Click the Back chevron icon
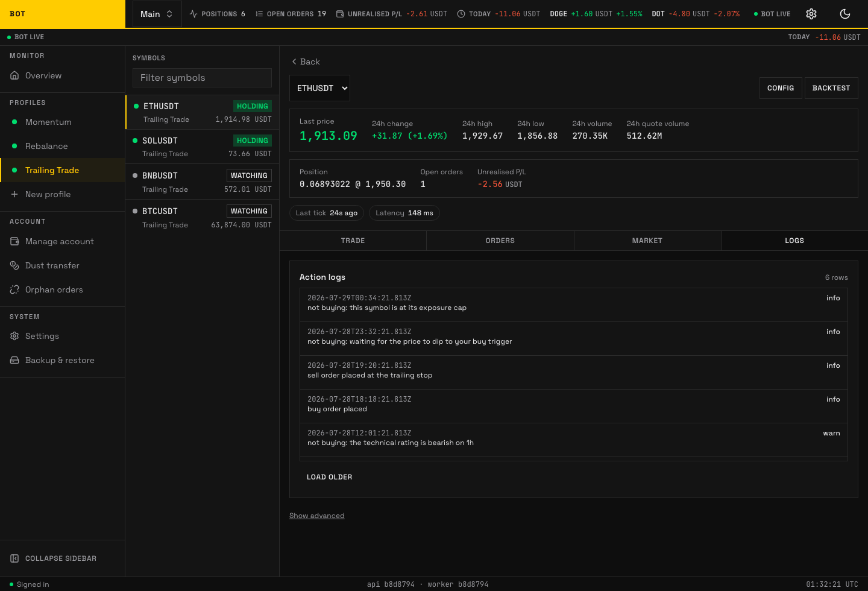Image resolution: width=868 pixels, height=591 pixels. click(294, 62)
